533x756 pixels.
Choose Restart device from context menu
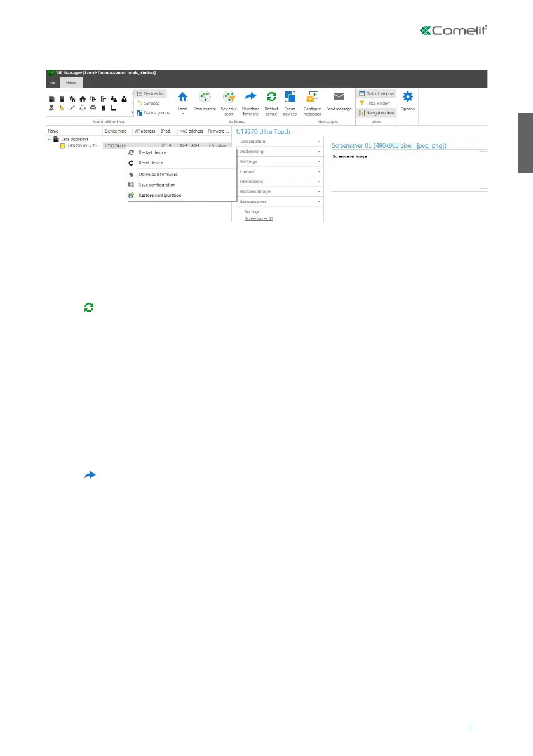(181, 152)
